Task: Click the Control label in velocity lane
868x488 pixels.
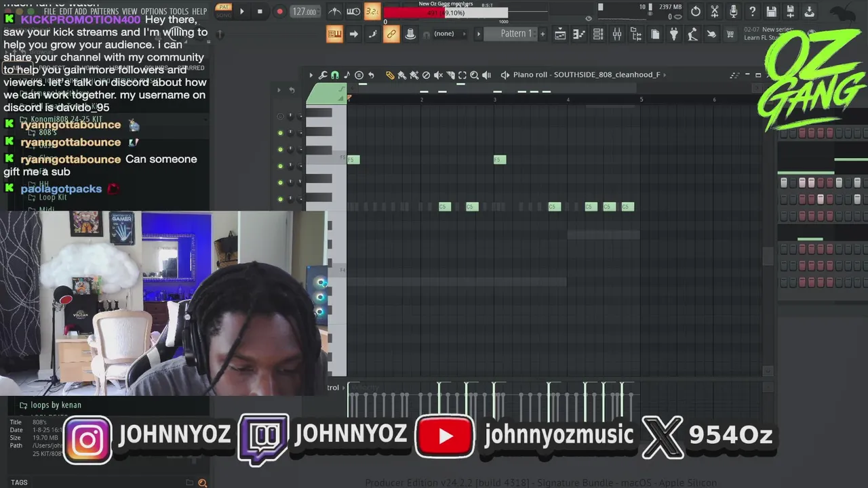Action: point(332,388)
